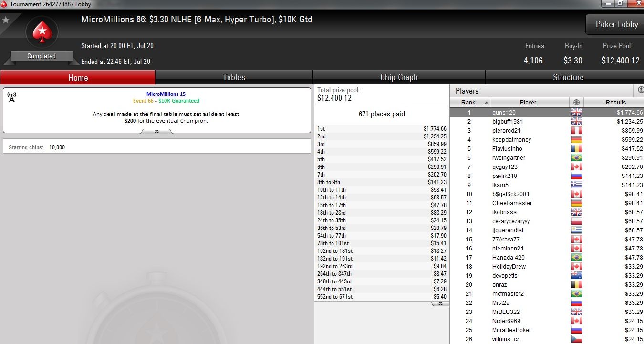
Task: Collapse the prize payout list
Action: (x=440, y=303)
